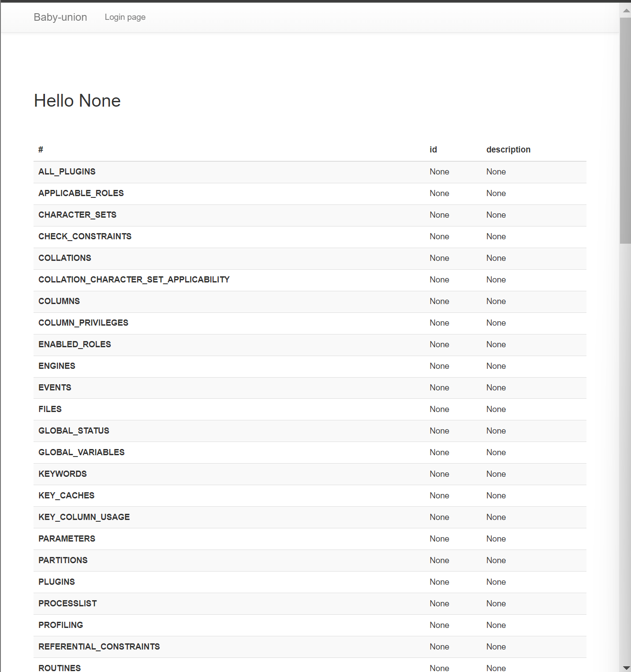Click id value in FILES row

(x=440, y=409)
